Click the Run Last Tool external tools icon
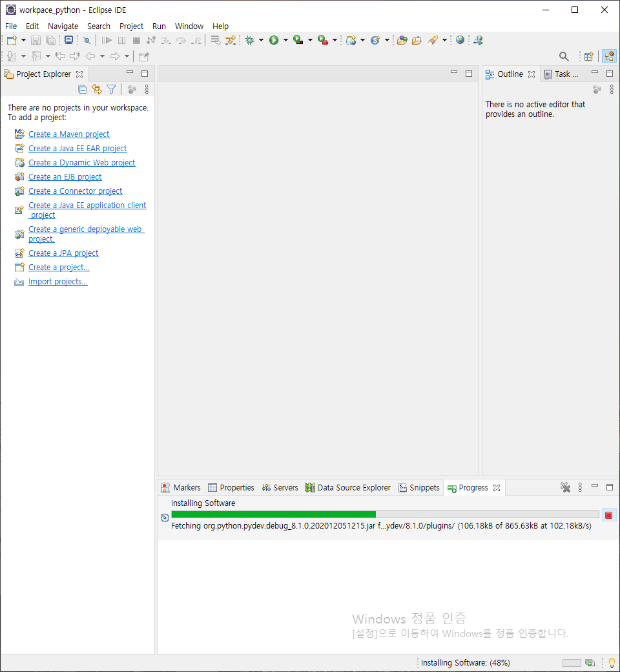The width and height of the screenshot is (620, 672). (323, 40)
